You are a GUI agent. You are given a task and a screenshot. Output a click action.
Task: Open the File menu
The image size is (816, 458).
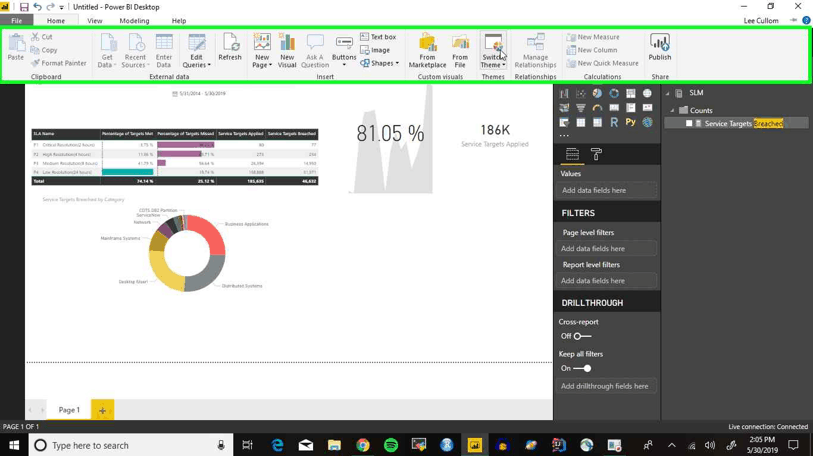click(x=17, y=21)
